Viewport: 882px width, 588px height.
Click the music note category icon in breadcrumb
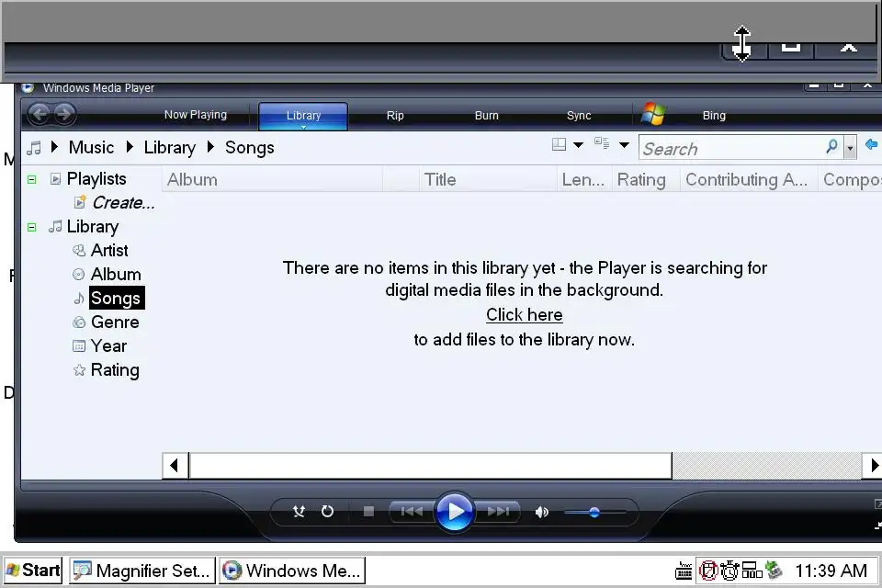pos(34,148)
